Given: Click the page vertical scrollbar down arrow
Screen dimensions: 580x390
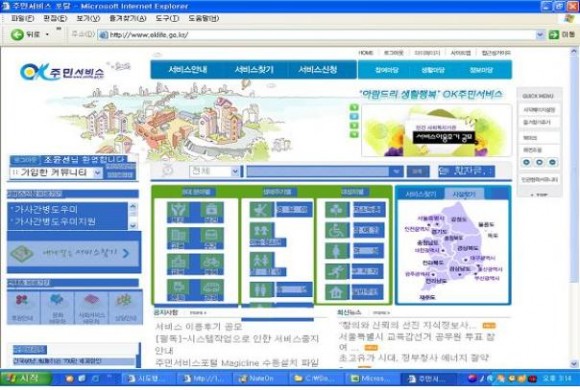Looking at the screenshot, I should (574, 363).
